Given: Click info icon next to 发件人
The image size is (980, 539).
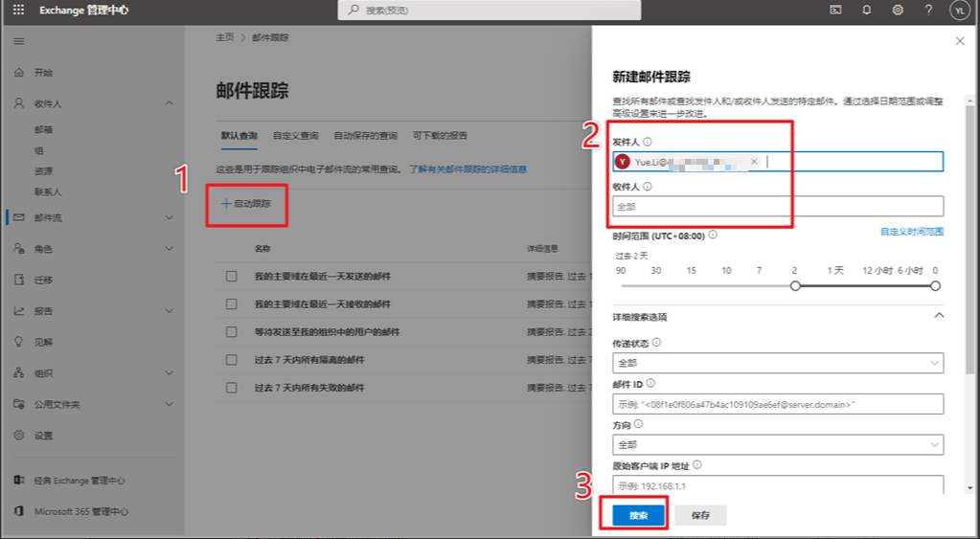Looking at the screenshot, I should [648, 142].
